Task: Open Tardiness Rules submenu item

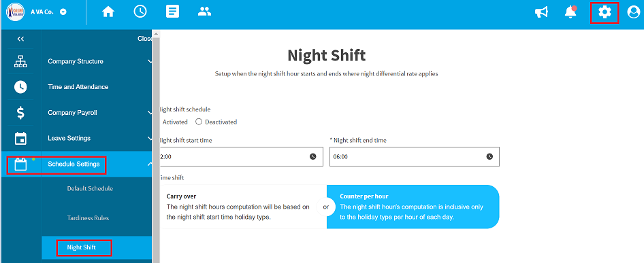Action: click(88, 218)
